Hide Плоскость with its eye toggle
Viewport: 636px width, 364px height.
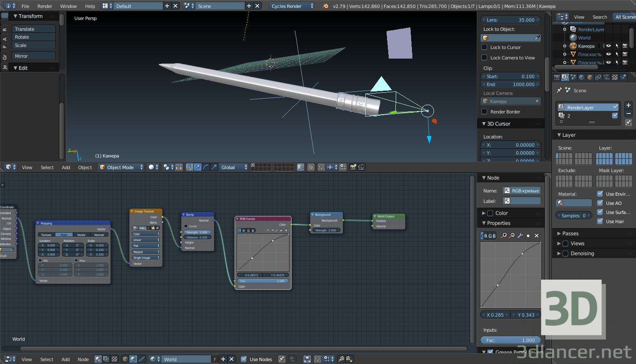[x=609, y=54]
